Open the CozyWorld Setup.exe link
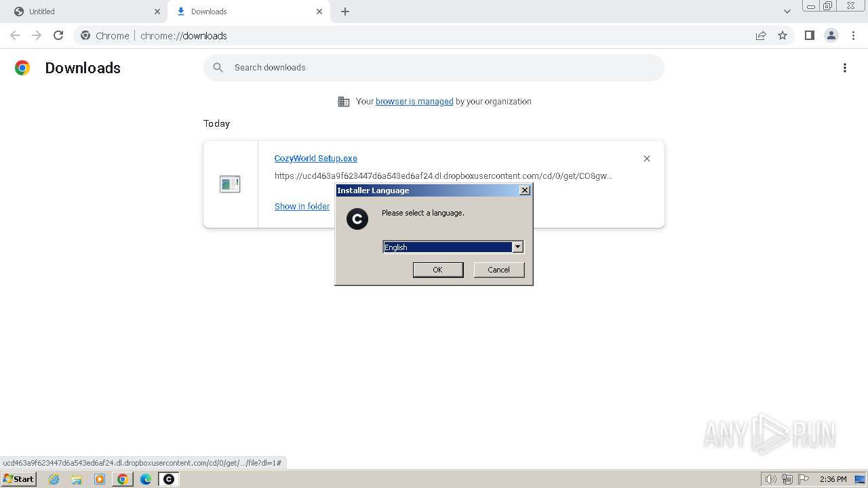Image resolution: width=868 pixels, height=488 pixels. click(315, 158)
